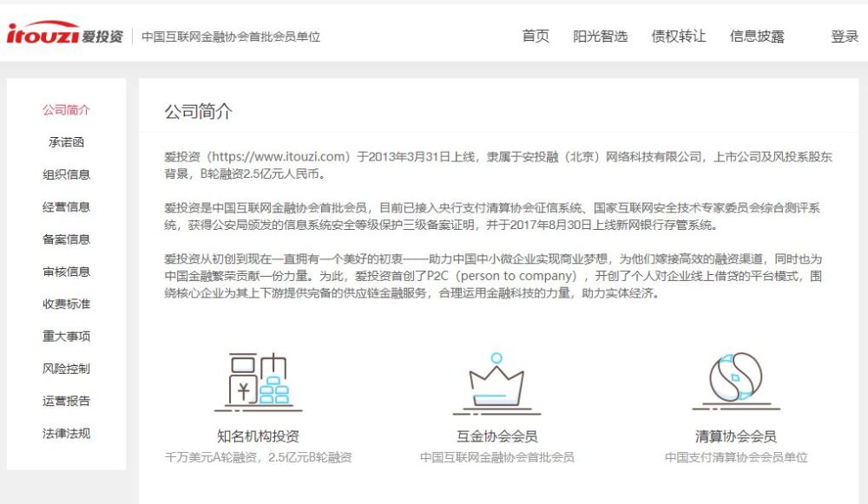The image size is (868, 504).
Task: Click the 知名机构投资 label
Action: [x=259, y=436]
